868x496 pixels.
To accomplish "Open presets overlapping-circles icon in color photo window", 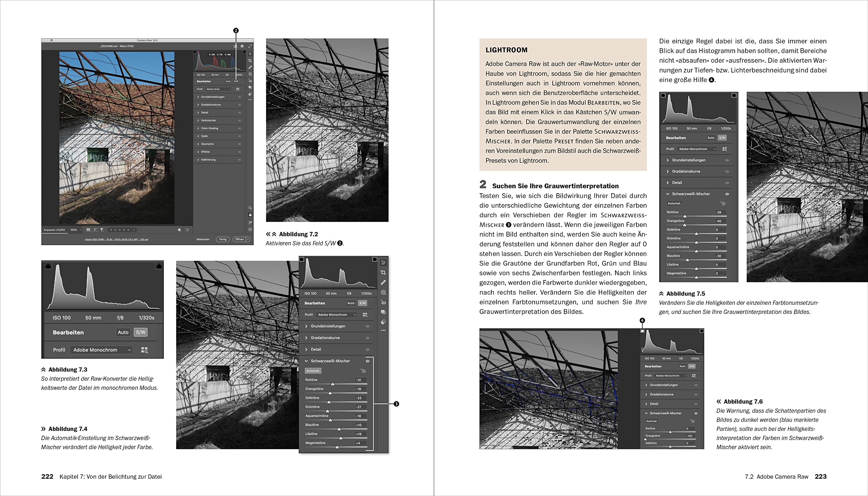I will [x=250, y=94].
